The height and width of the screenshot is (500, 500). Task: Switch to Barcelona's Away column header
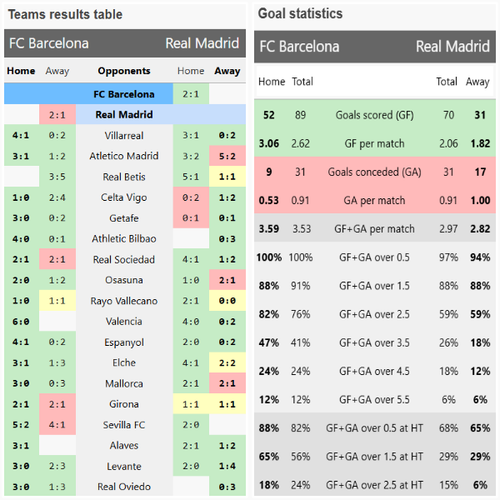57,71
